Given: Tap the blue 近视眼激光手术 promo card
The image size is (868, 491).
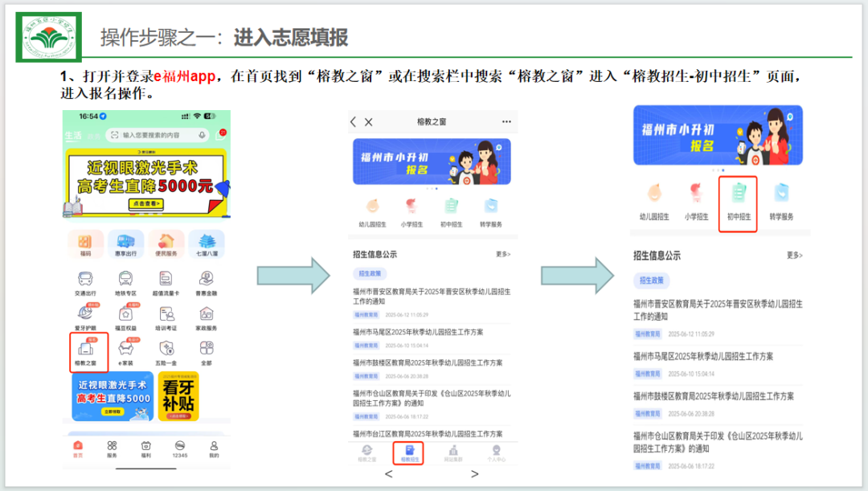Looking at the screenshot, I should (x=113, y=396).
